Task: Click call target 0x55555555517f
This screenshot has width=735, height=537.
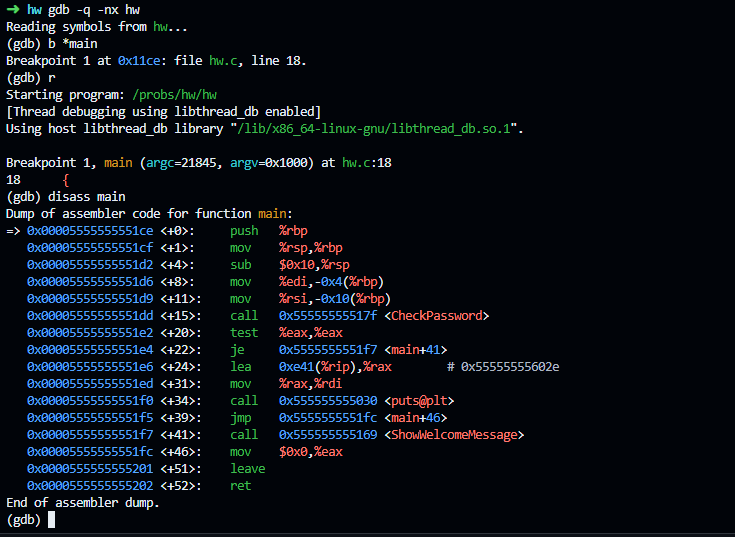Action: (328, 315)
